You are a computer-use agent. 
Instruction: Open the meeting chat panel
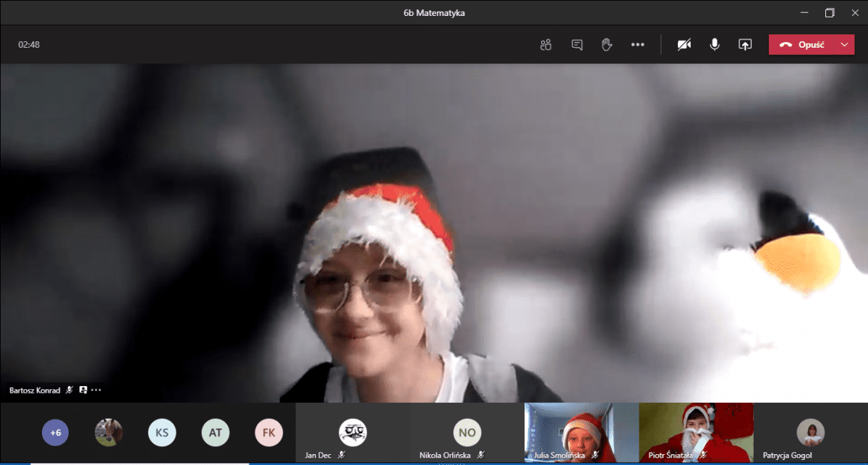click(576, 45)
